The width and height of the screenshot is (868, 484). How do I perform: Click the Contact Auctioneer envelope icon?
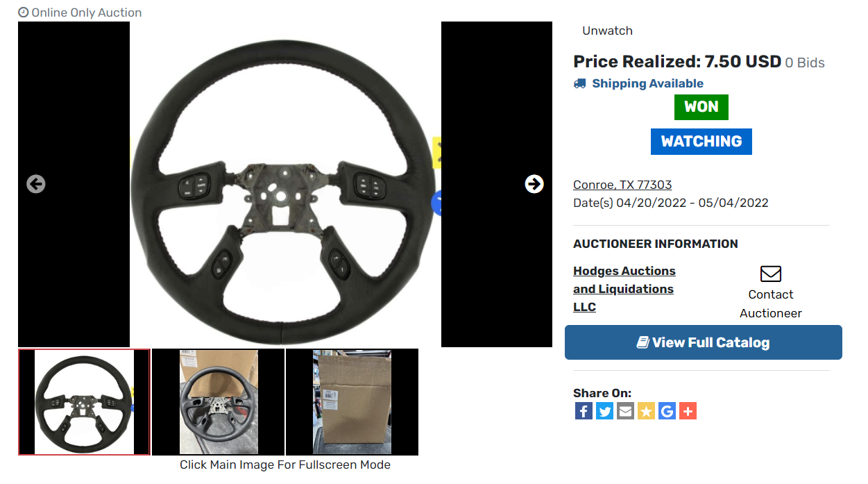click(771, 274)
